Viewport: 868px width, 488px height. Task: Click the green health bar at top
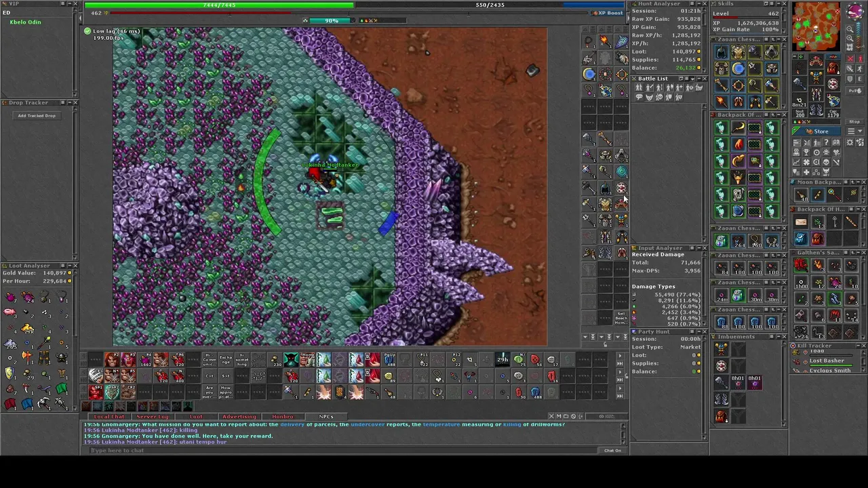pyautogui.click(x=218, y=5)
